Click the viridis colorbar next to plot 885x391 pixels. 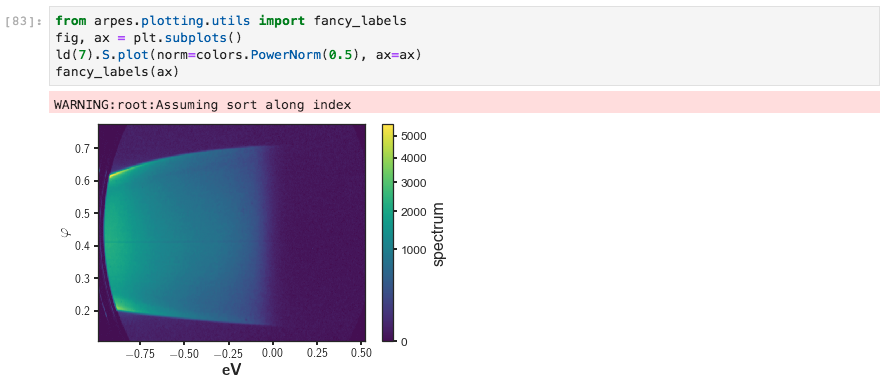(x=388, y=232)
